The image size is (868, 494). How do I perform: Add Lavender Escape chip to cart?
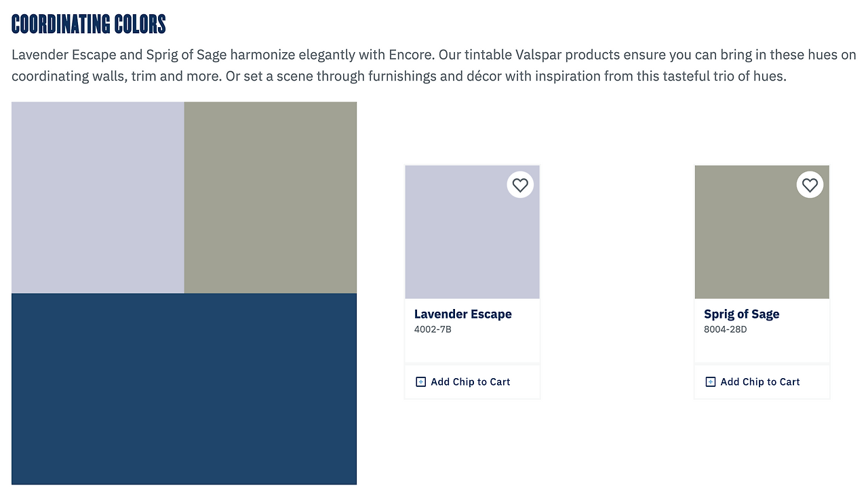[x=473, y=382]
